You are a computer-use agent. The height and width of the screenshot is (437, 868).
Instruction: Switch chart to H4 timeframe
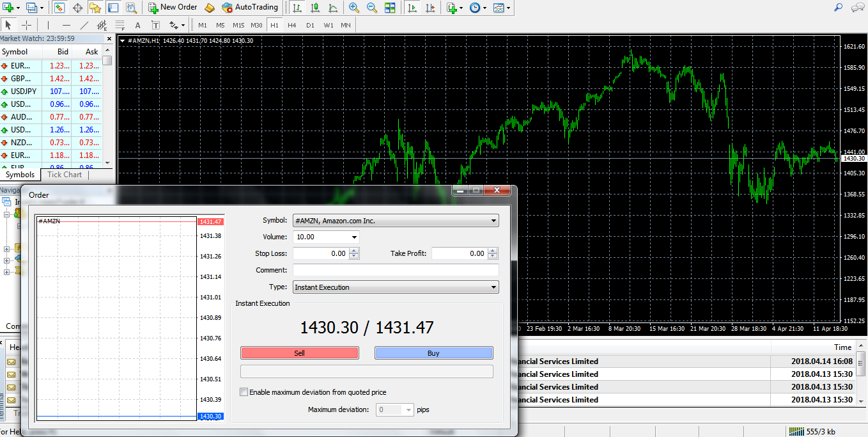coord(292,25)
